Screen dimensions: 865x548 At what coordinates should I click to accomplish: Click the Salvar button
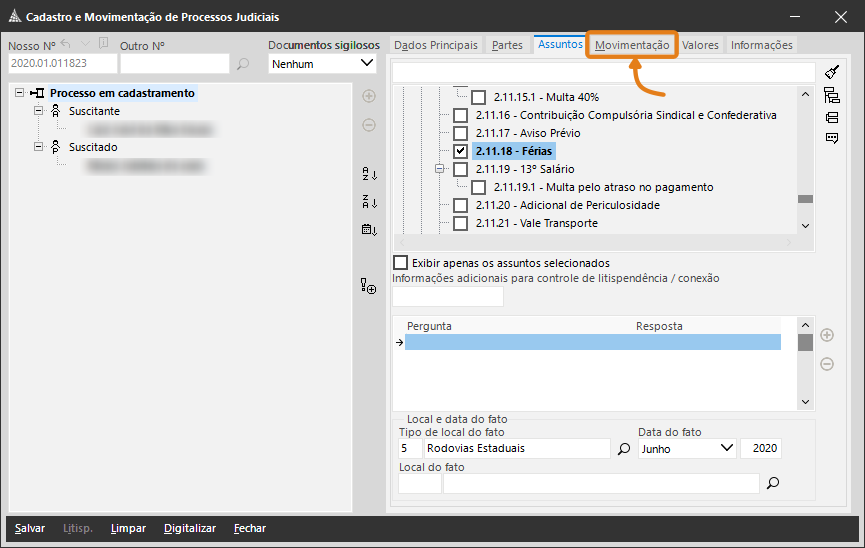coord(30,528)
